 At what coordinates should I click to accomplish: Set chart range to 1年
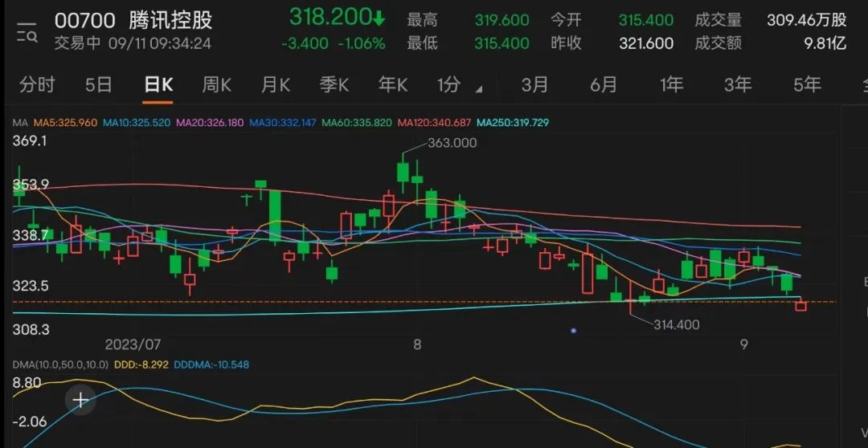[671, 84]
